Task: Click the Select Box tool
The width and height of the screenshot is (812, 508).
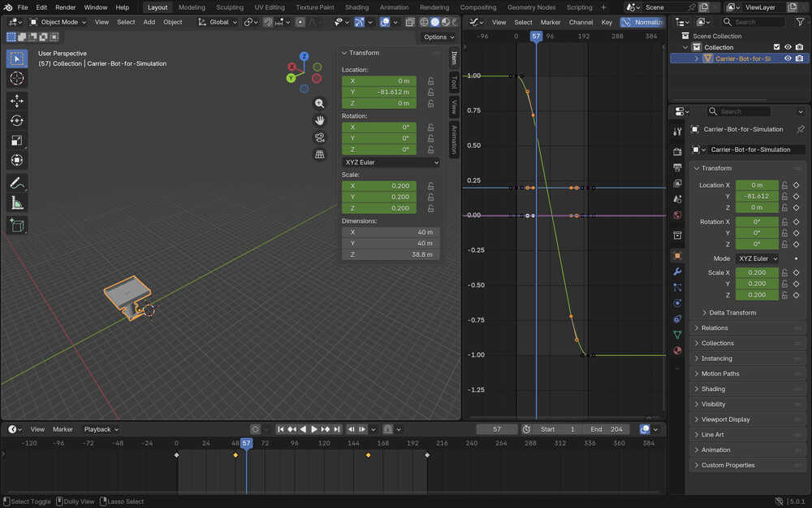Action: tap(16, 59)
